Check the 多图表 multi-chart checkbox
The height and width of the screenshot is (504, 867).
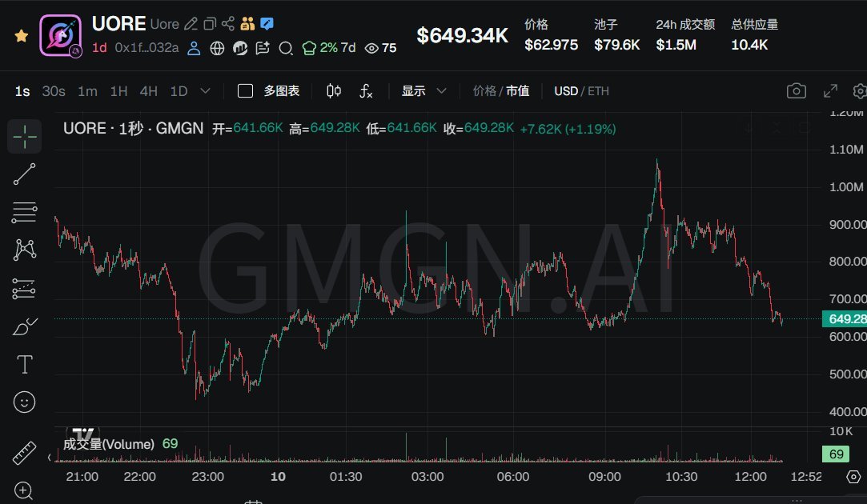pos(245,91)
